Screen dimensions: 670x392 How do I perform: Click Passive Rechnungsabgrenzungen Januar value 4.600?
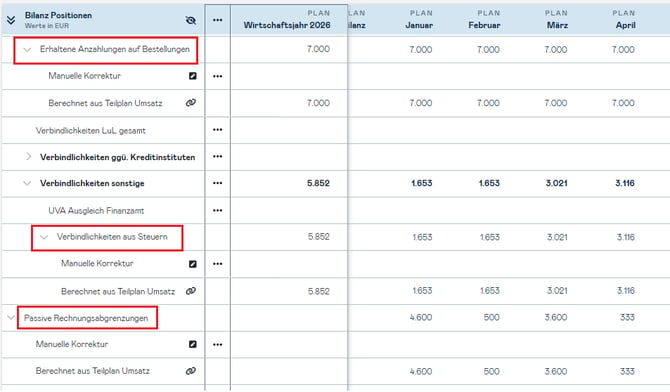point(421,318)
